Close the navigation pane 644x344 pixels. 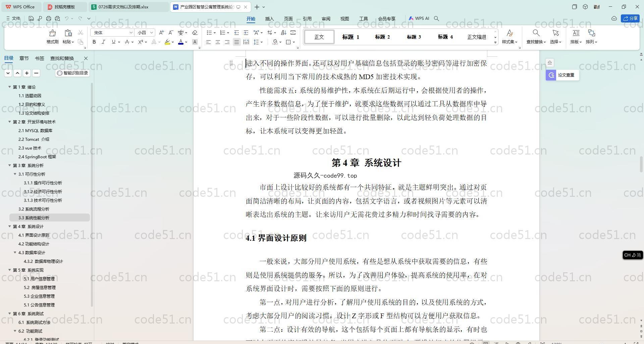(x=86, y=58)
